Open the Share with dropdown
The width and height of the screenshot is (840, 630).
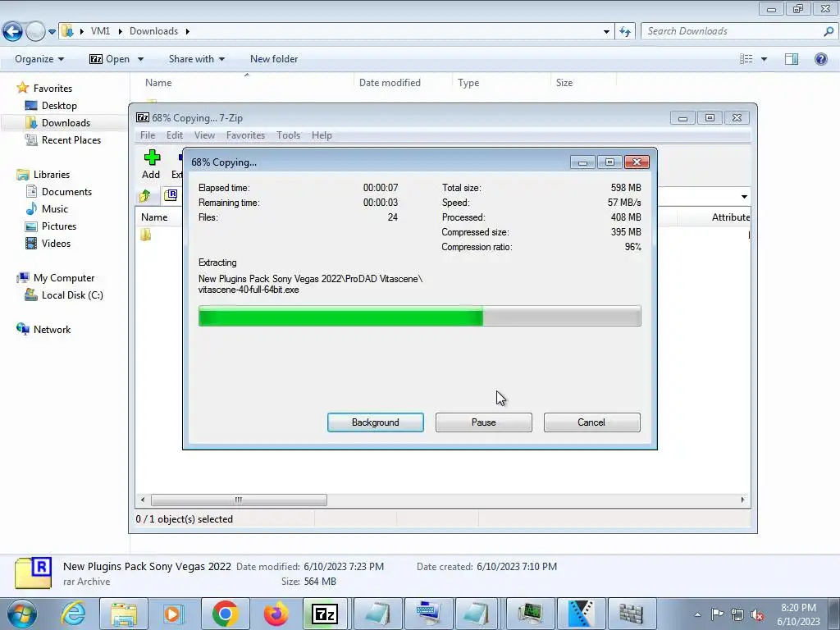[x=197, y=59]
